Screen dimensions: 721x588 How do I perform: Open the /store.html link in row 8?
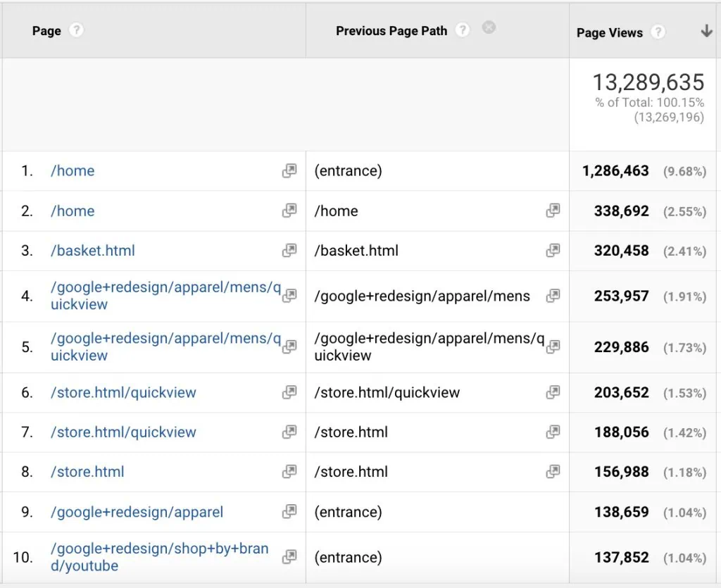pyautogui.click(x=87, y=472)
